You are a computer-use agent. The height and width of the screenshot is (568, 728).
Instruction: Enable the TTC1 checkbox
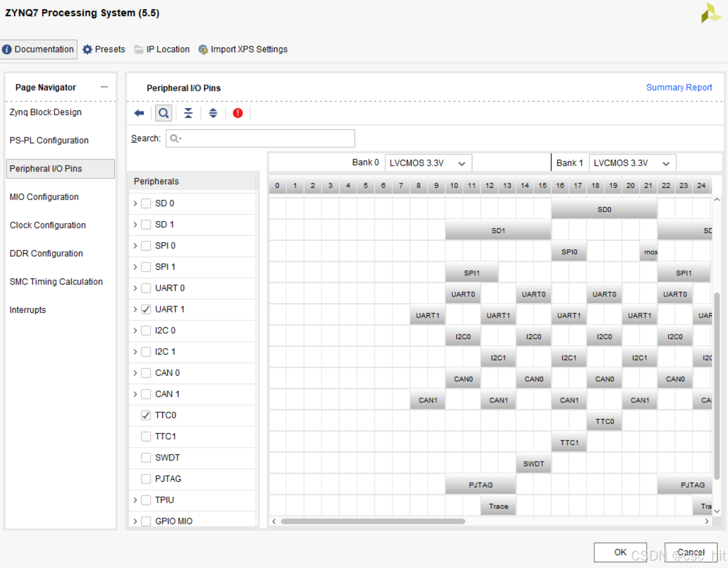pyautogui.click(x=146, y=437)
